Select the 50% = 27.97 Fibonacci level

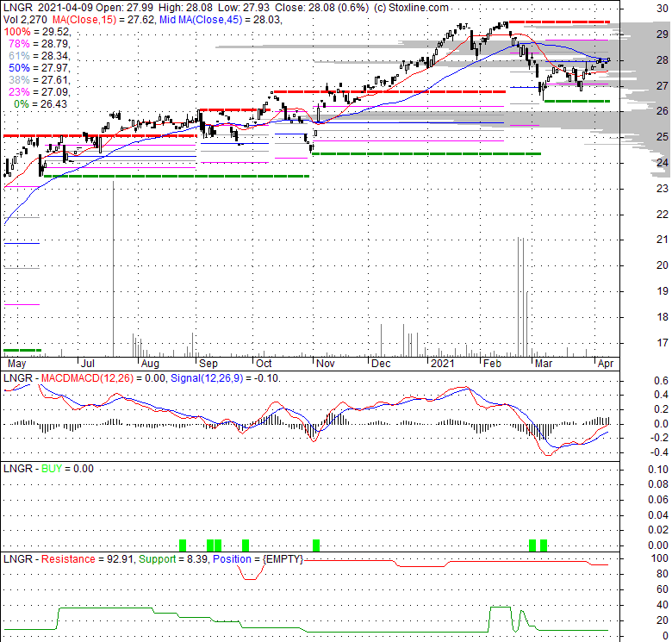pos(40,68)
